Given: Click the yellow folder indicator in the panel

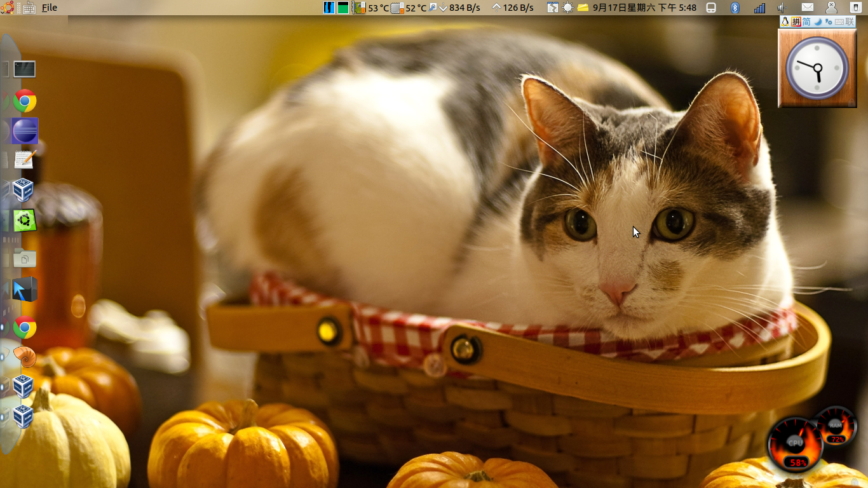Looking at the screenshot, I should pos(583,8).
